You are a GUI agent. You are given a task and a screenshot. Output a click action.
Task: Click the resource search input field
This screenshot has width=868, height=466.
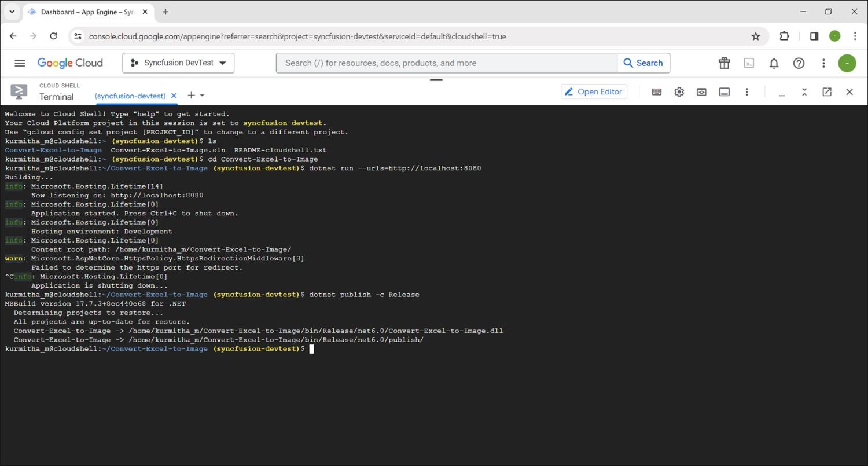pos(446,63)
